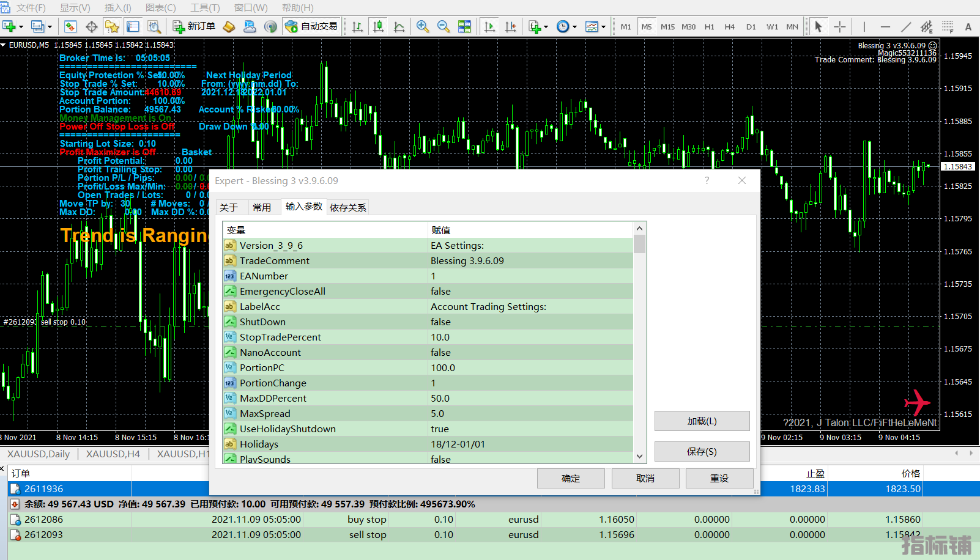Open the 图表(C) menu
The height and width of the screenshot is (560, 980).
(x=160, y=8)
